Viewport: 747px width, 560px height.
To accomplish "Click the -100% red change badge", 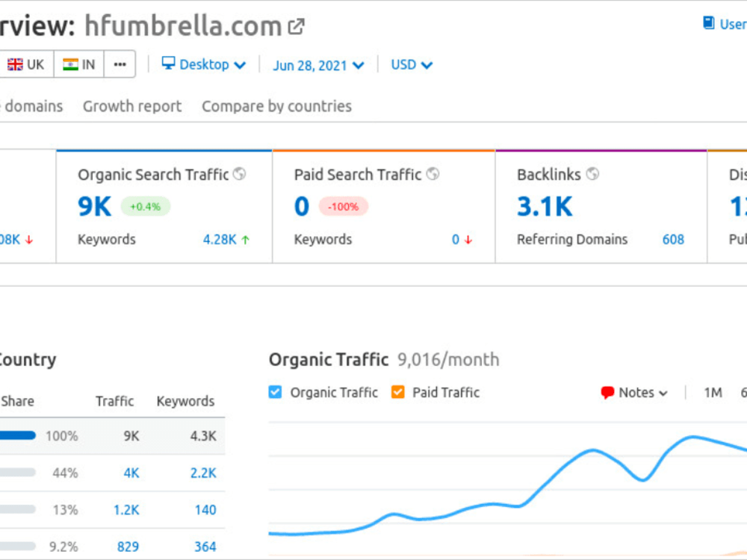I will coord(343,207).
